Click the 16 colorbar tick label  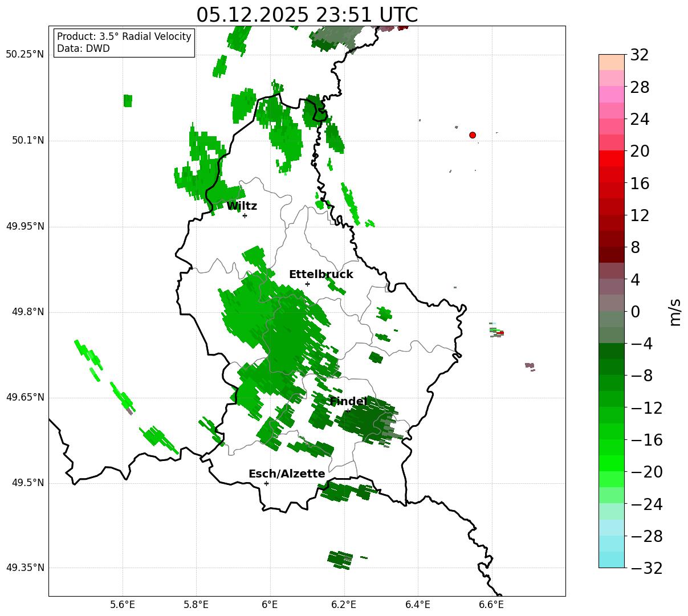[x=640, y=183]
